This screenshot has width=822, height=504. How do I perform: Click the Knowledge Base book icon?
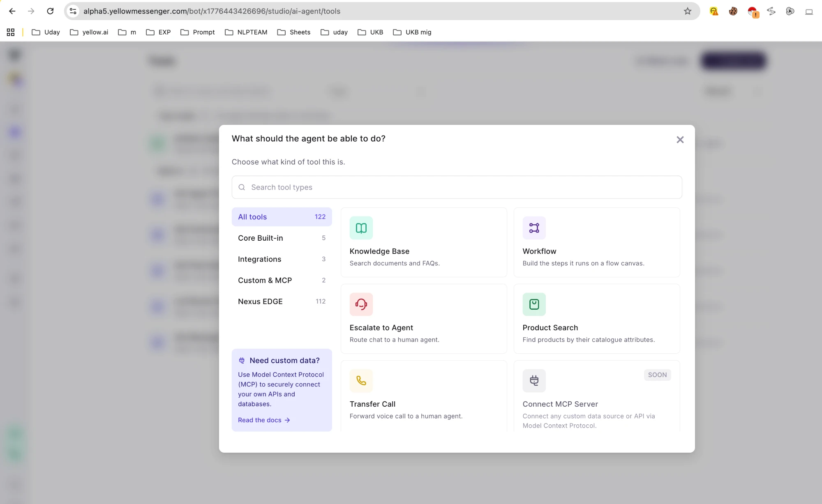tap(361, 228)
